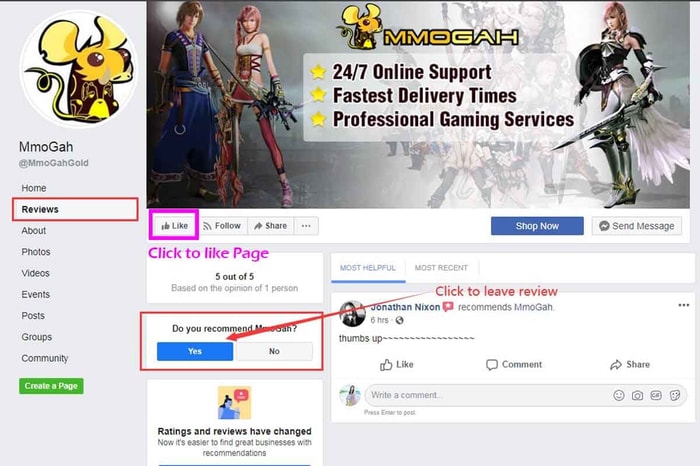Screen dimensions: 700x466
Task: Choose Yes to recommend MmoGah
Action: (x=195, y=351)
